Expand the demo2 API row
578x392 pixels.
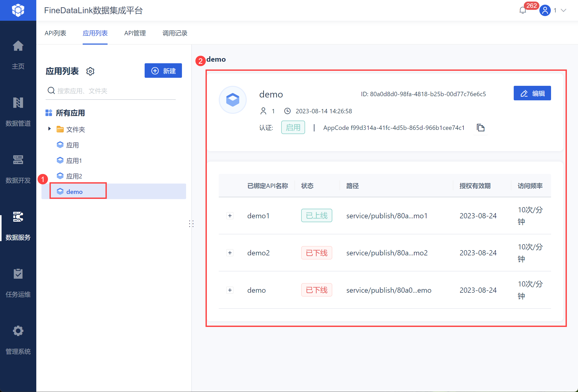(x=230, y=253)
